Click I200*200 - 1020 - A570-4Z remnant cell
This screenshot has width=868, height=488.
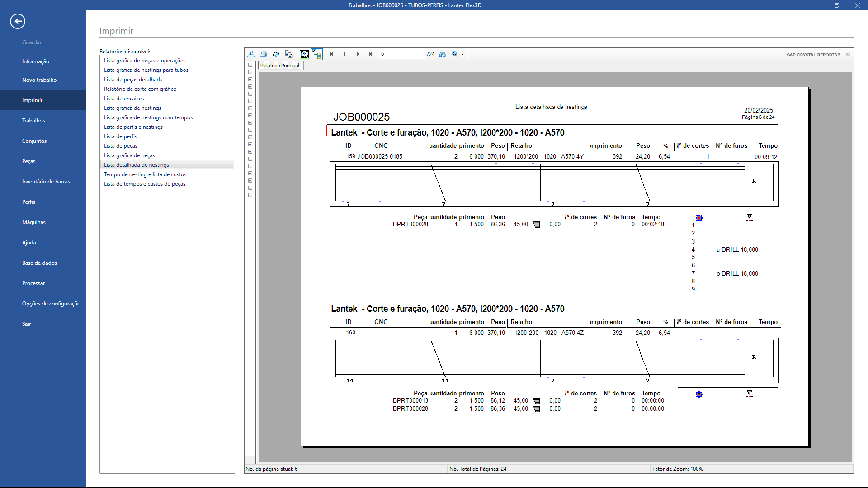coord(549,333)
